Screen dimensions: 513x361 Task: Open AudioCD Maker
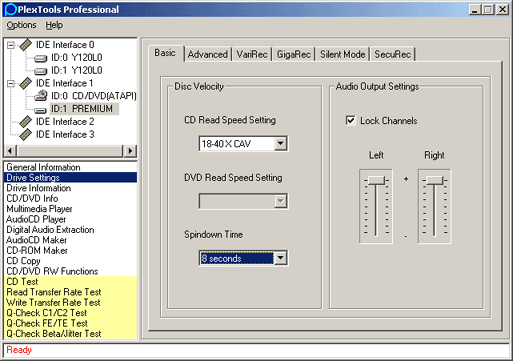coord(70,240)
